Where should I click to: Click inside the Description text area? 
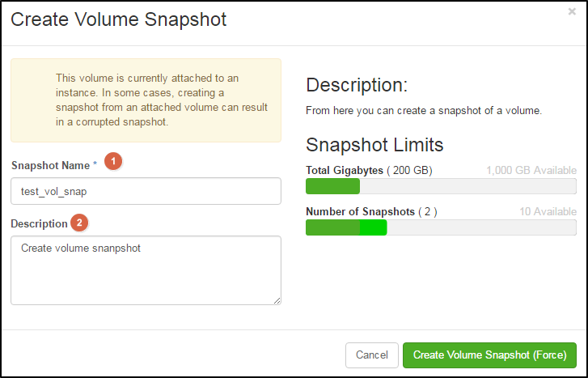(x=146, y=270)
